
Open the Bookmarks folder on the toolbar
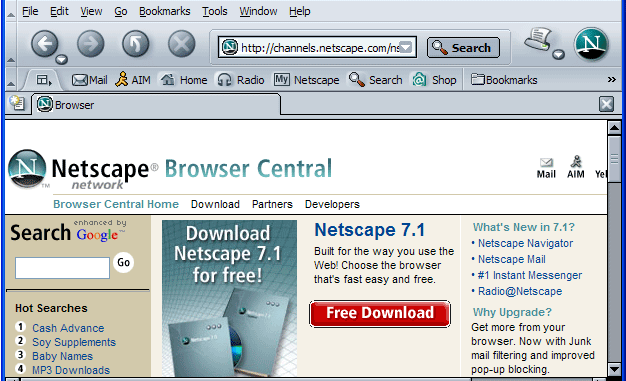point(504,80)
